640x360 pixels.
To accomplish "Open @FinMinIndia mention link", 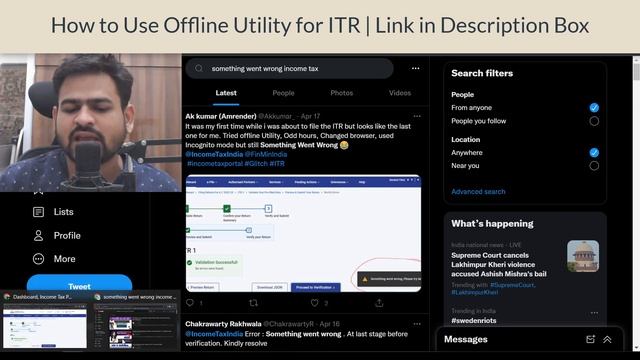I will click(x=266, y=154).
